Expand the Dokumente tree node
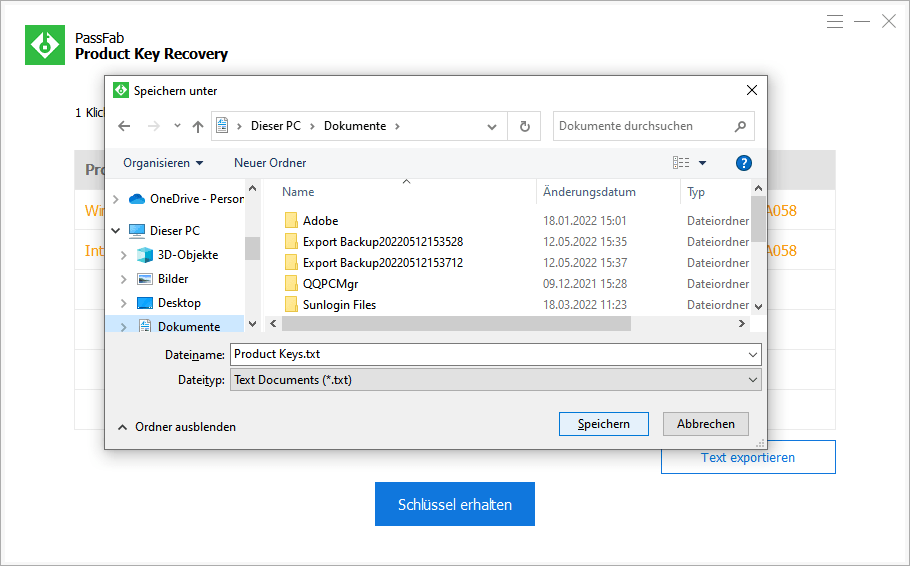This screenshot has width=910, height=566. 123,327
